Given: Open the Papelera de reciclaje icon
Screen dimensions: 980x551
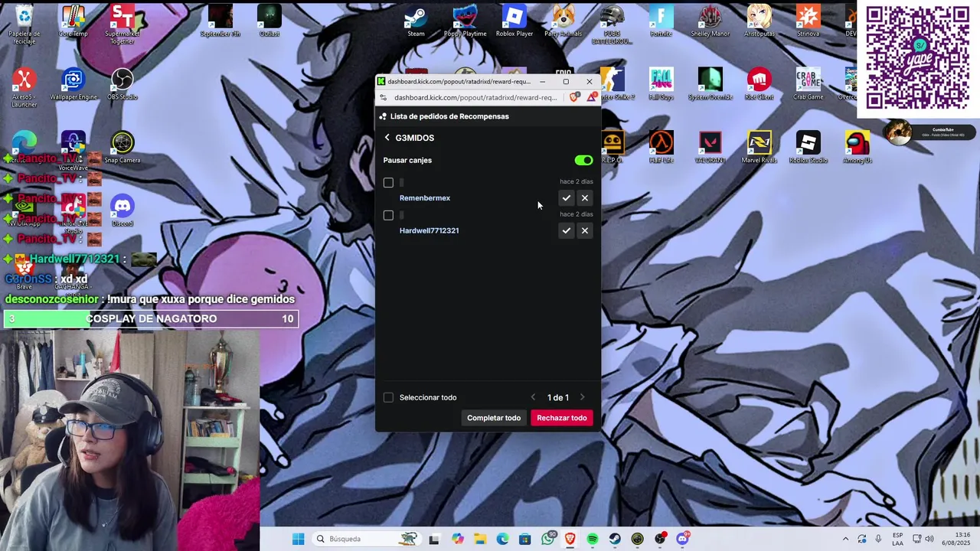Looking at the screenshot, I should pos(24,24).
